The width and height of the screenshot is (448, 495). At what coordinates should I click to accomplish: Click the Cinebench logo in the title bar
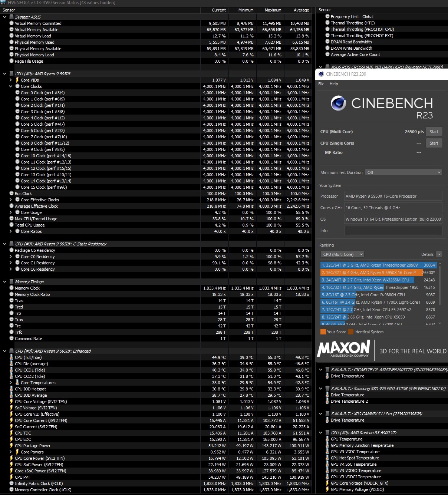pos(321,74)
